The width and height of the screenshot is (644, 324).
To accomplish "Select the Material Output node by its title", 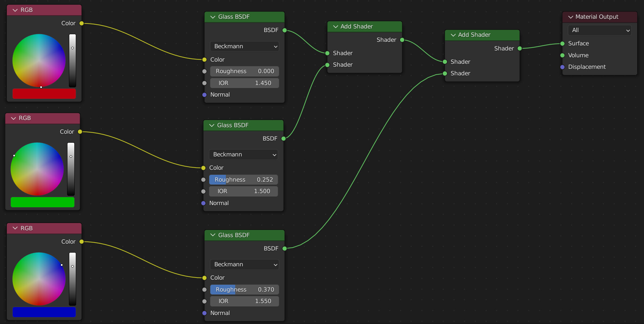I will [x=597, y=17].
